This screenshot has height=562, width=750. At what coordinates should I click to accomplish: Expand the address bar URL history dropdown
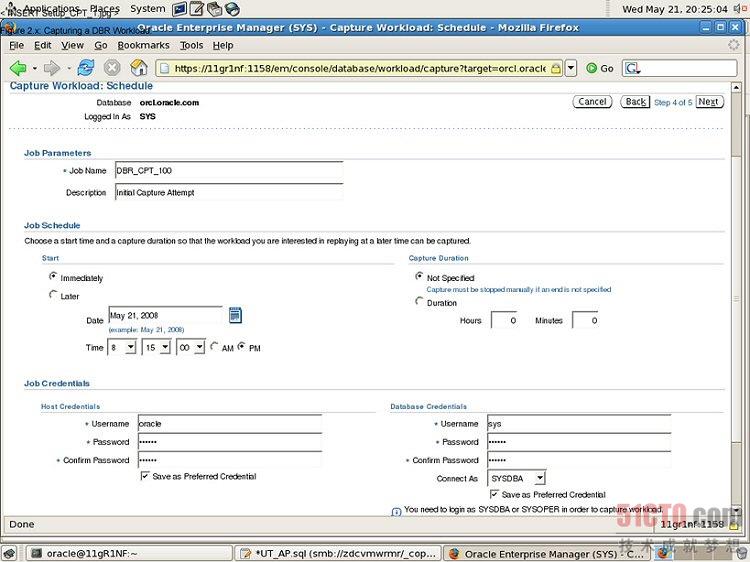pos(571,68)
